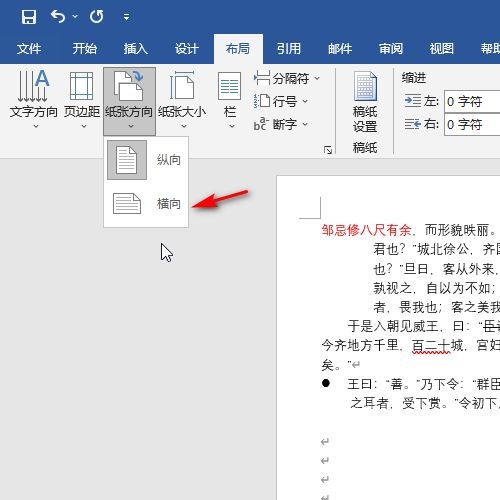This screenshot has width=500, height=500.
Task: Expand the 栏 columns dropdown chevron
Action: pyautogui.click(x=232, y=126)
